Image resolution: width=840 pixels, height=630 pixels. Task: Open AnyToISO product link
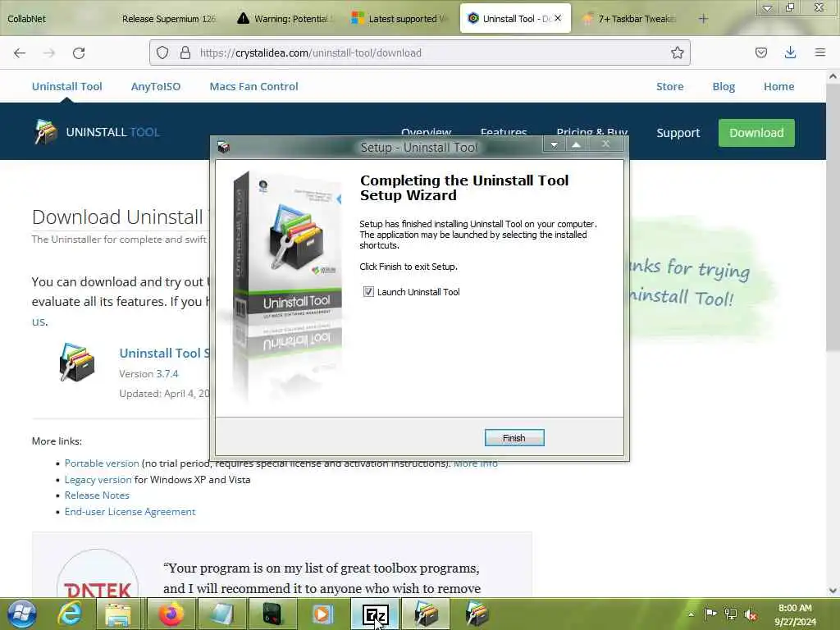coord(156,86)
